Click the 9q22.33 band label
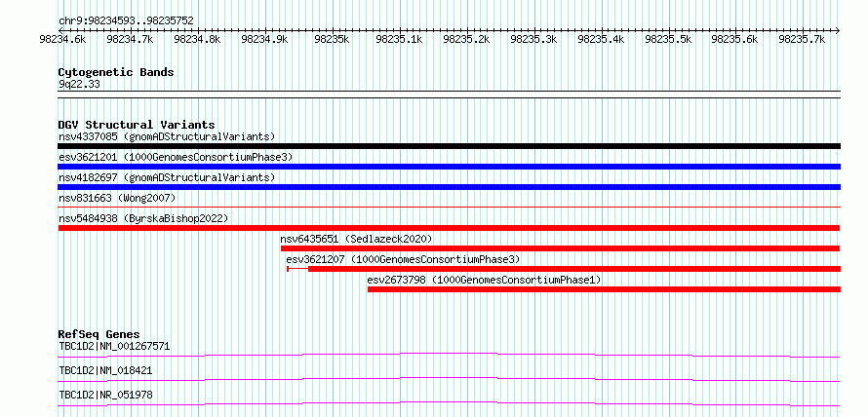The height and width of the screenshot is (417, 868). coord(79,85)
